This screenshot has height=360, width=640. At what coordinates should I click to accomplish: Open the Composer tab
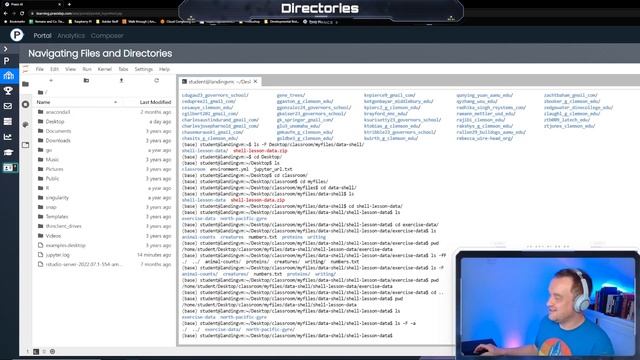tap(107, 36)
